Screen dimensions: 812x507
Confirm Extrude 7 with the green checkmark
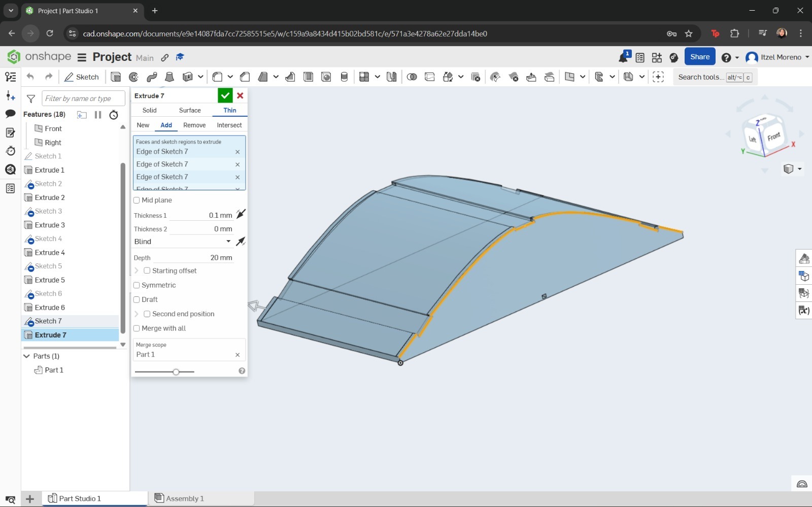pos(225,95)
